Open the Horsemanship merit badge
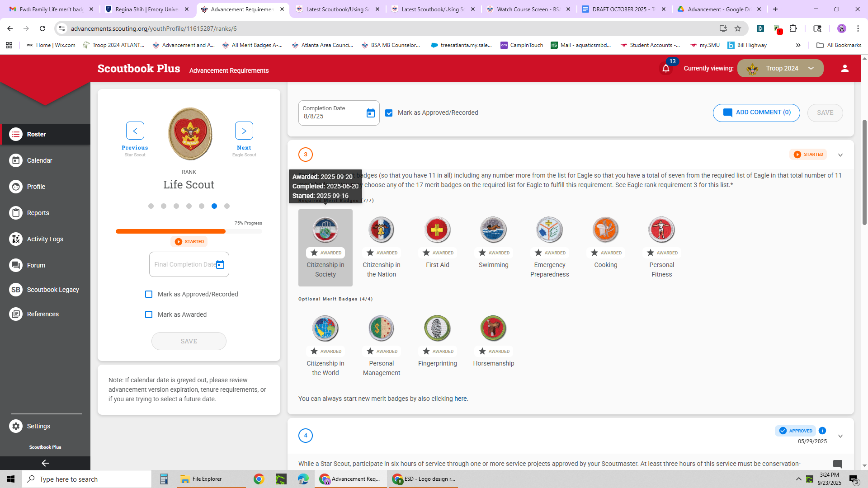 [x=493, y=328]
